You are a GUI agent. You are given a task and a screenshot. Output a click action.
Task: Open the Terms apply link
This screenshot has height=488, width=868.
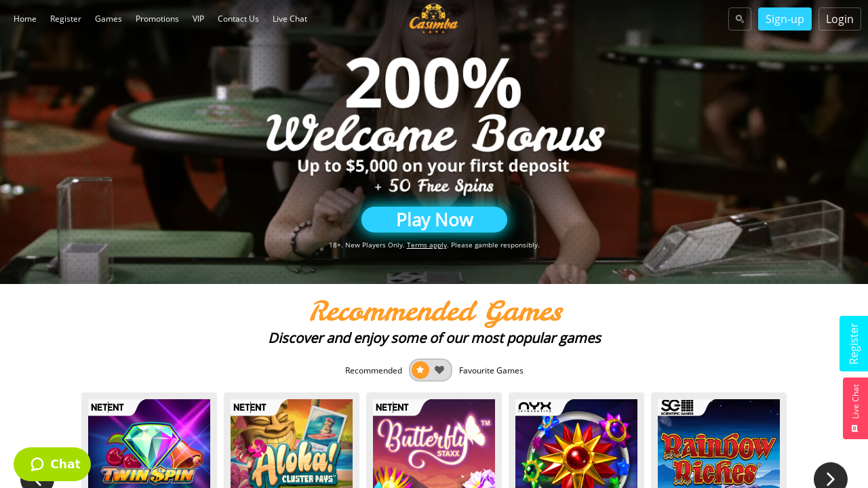pos(427,245)
